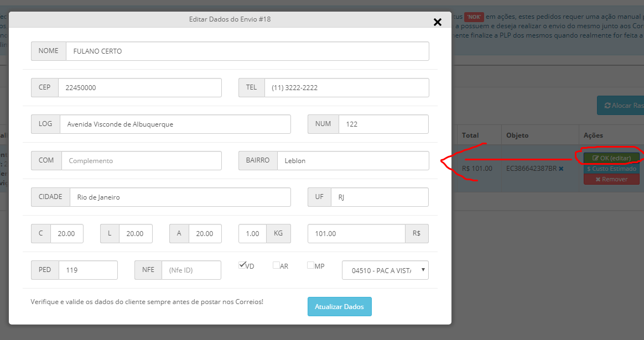644x340 pixels.
Task: Click the Atualizar Dados button
Action: click(339, 306)
